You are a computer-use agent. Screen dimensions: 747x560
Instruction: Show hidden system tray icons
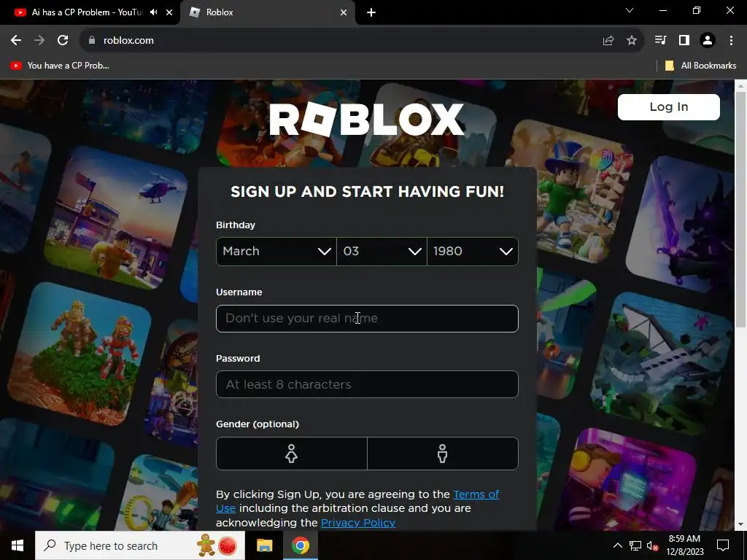617,545
